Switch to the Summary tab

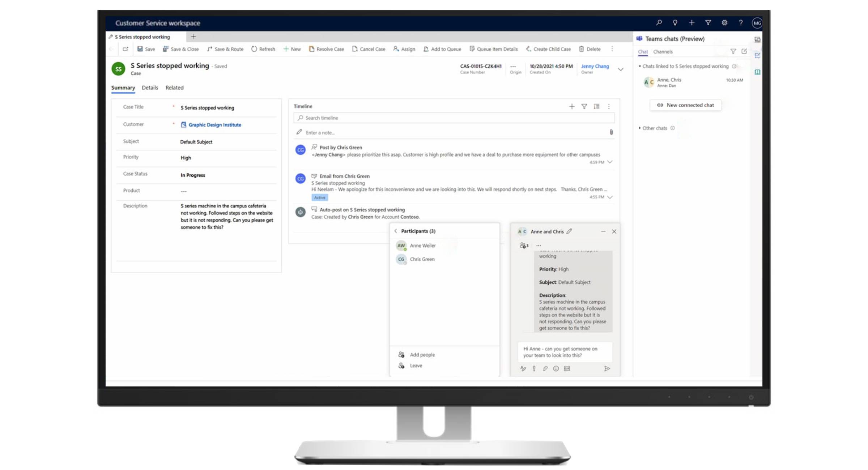tap(123, 87)
